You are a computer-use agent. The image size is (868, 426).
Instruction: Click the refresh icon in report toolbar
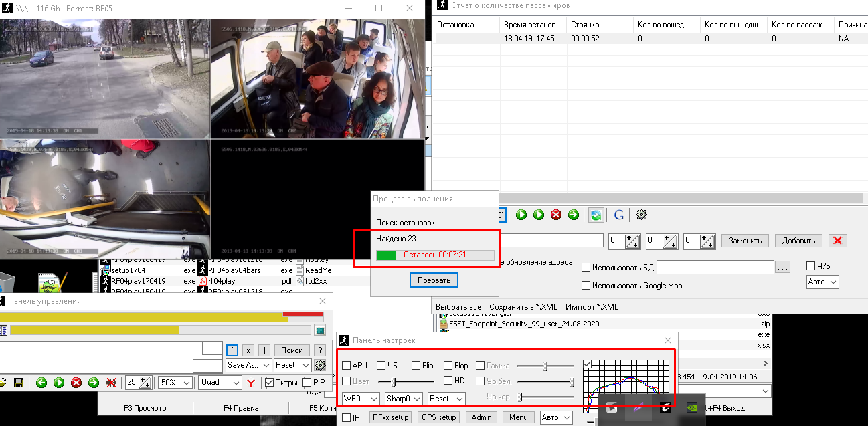(596, 215)
